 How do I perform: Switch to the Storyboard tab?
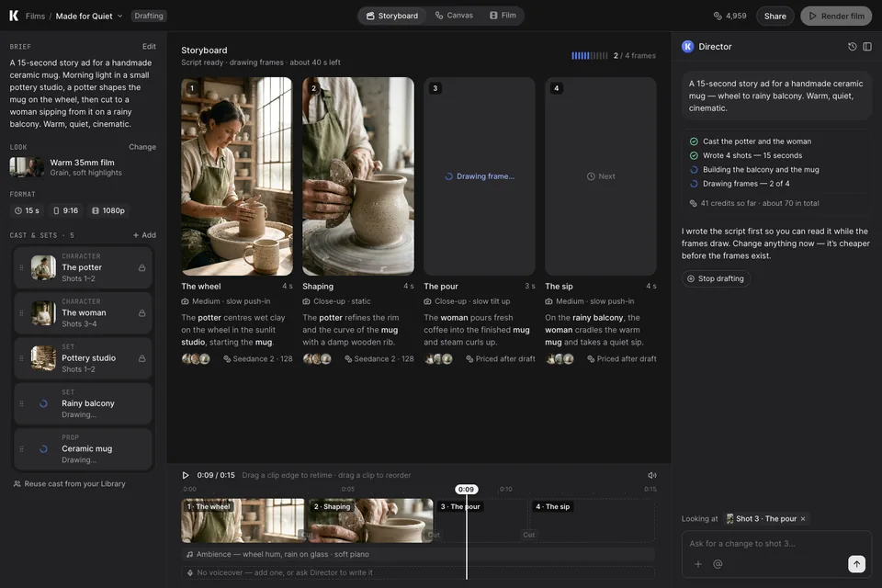(392, 16)
